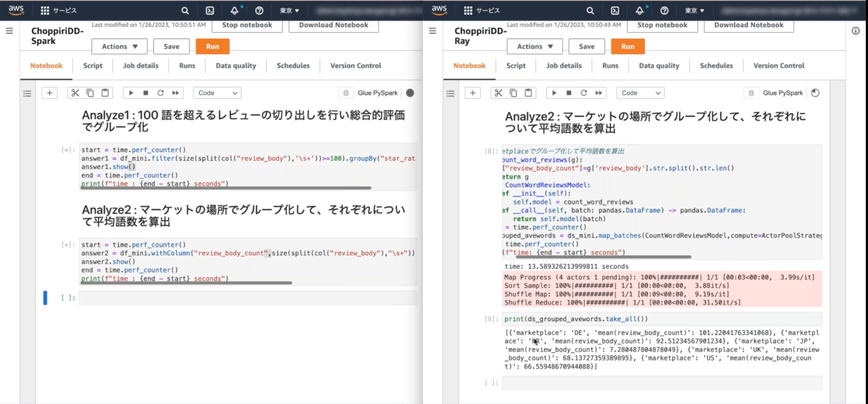This screenshot has width=868, height=404.
Task: Click the cut cell scissors icon in Spark notebook
Action: [75, 93]
